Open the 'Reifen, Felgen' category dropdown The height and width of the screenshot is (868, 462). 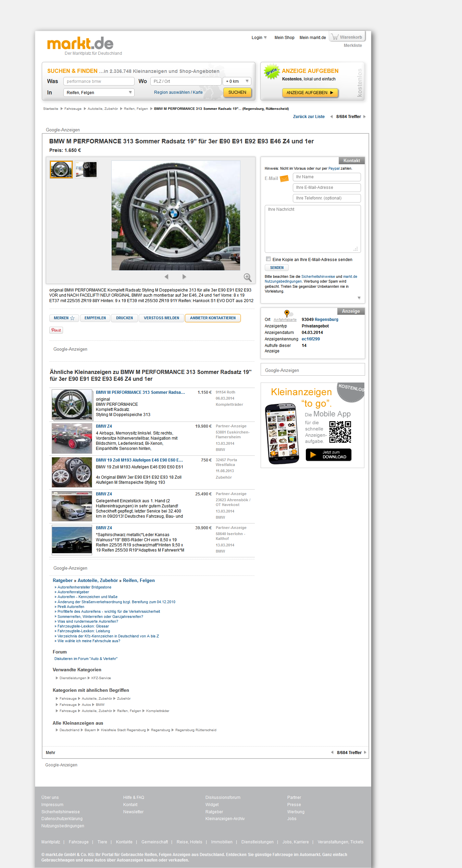[99, 93]
